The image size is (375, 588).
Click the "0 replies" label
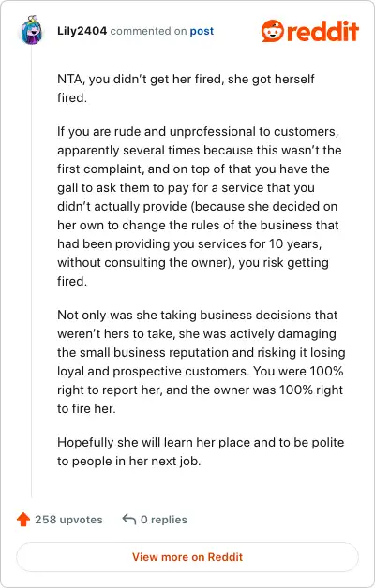pos(164,520)
